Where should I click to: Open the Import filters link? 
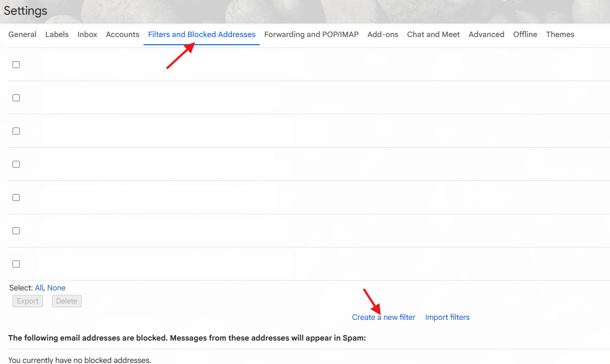pos(447,317)
